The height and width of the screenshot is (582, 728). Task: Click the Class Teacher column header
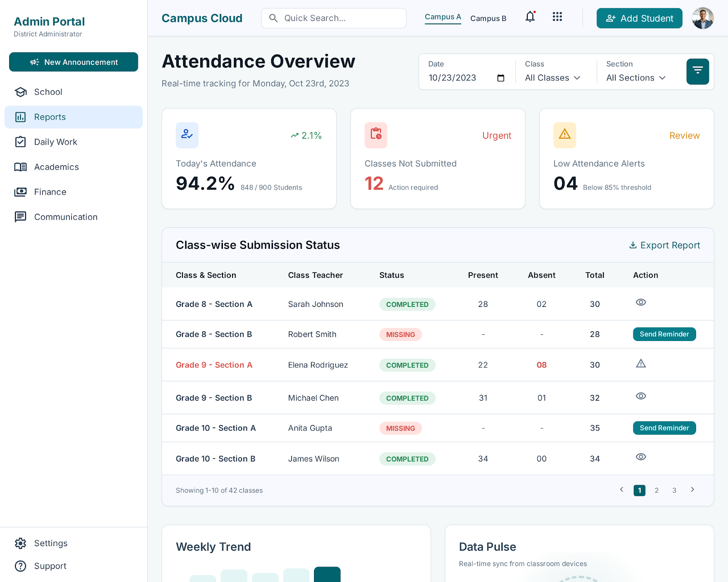(315, 275)
